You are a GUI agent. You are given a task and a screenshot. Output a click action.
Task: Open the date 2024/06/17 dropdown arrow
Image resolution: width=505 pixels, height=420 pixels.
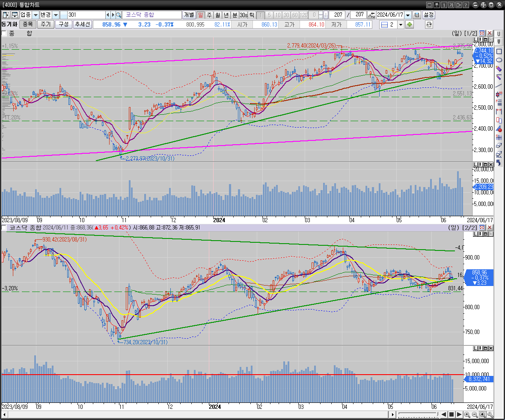click(x=408, y=15)
